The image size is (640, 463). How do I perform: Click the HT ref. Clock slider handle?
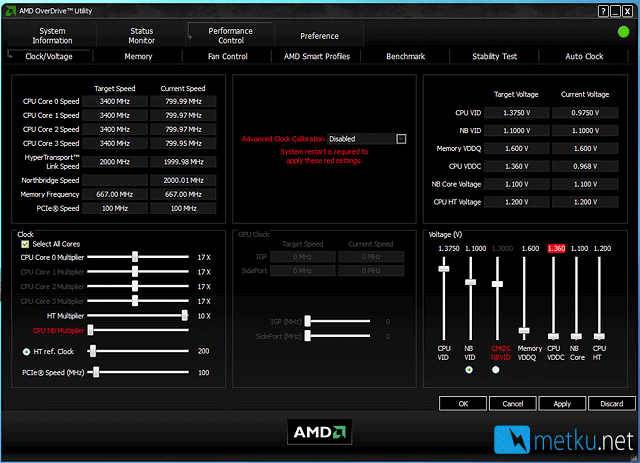(x=93, y=351)
